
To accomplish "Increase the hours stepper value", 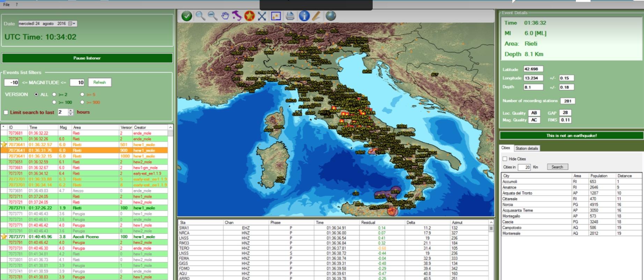I will [x=71, y=111].
